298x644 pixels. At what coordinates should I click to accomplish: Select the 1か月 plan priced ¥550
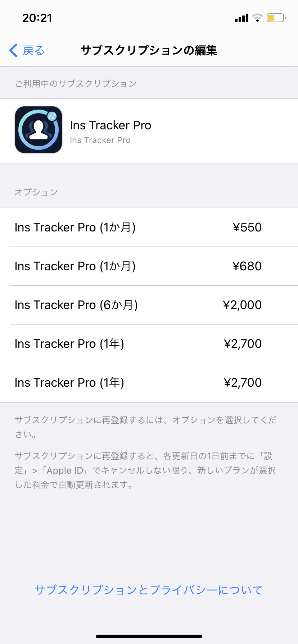[x=149, y=227]
